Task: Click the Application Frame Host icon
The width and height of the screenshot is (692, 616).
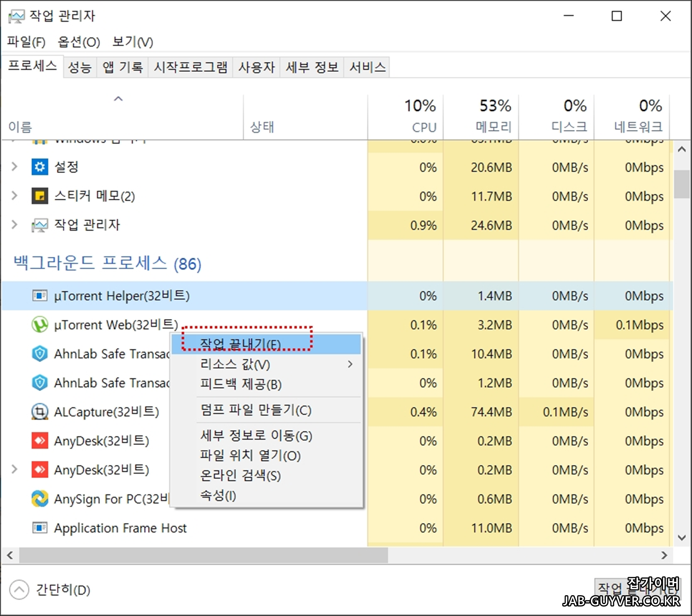Action: pos(40,528)
